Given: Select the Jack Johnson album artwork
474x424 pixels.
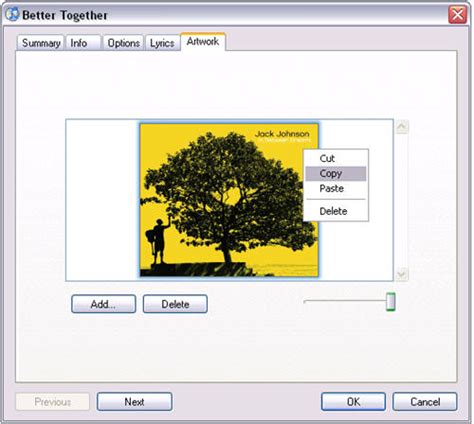Looking at the screenshot, I should [229, 200].
